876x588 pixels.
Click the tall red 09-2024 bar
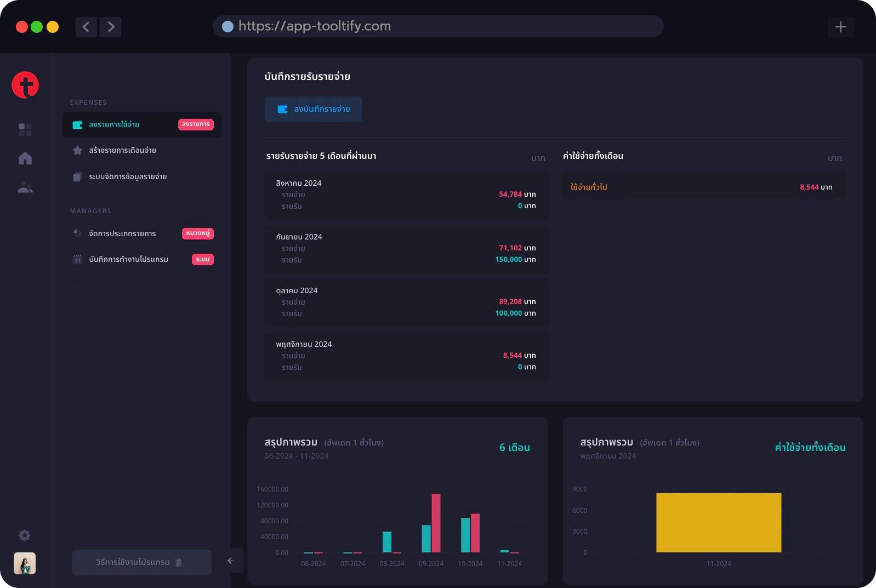[x=436, y=523]
